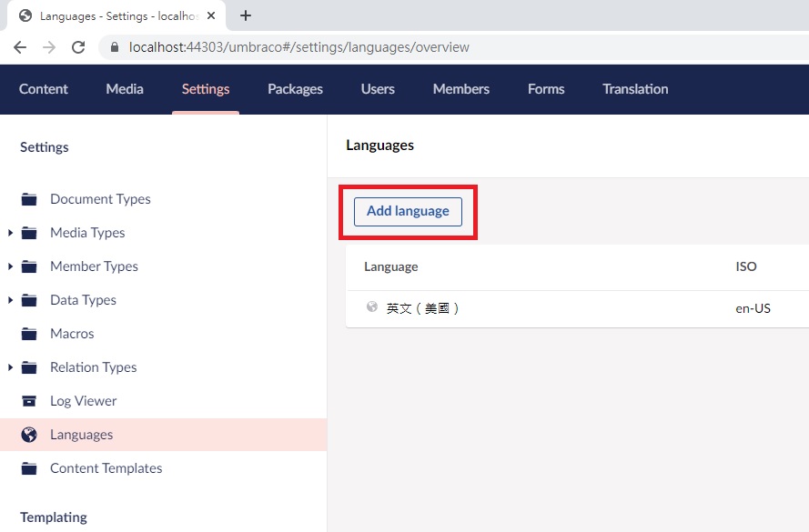Go to the Users section

coord(377,89)
